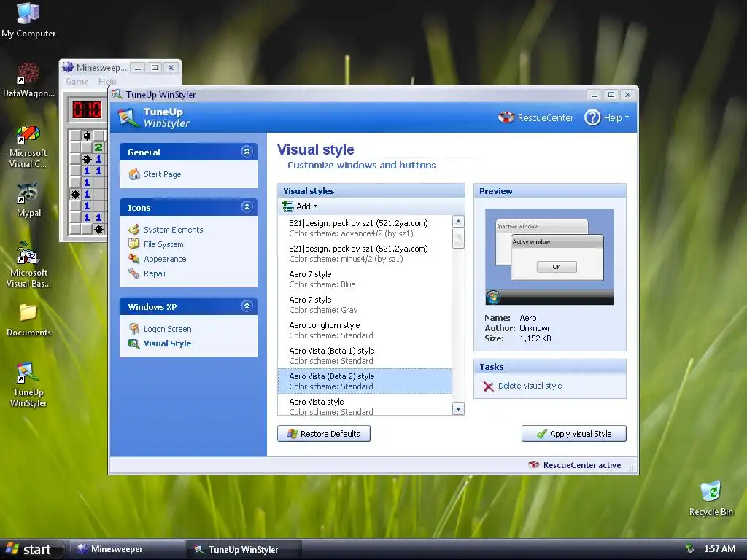Collapse the Windows XP sidebar section
The image size is (747, 560).
click(247, 306)
